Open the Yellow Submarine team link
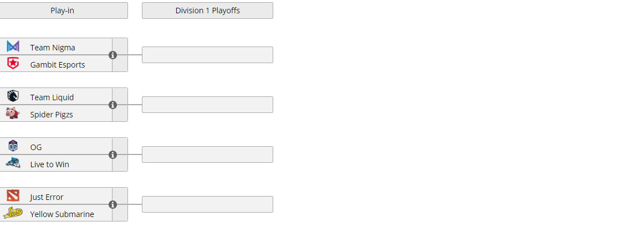Image resolution: width=644 pixels, height=232 pixels. [62, 214]
